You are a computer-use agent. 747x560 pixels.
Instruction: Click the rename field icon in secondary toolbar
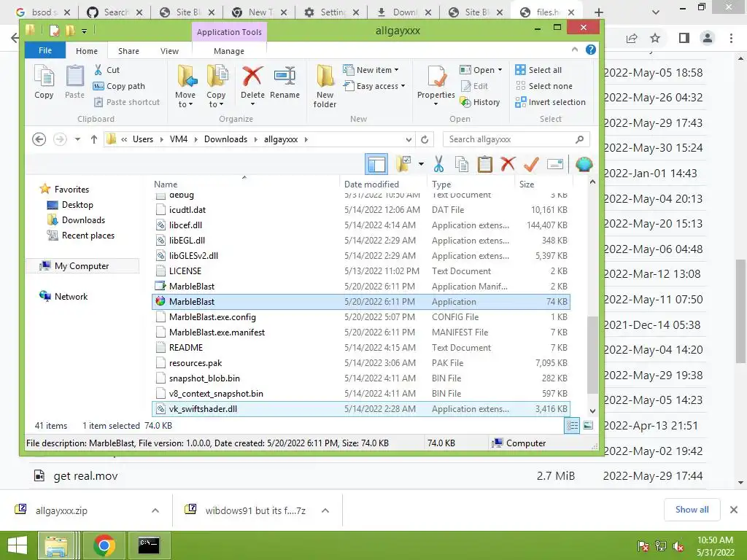555,164
